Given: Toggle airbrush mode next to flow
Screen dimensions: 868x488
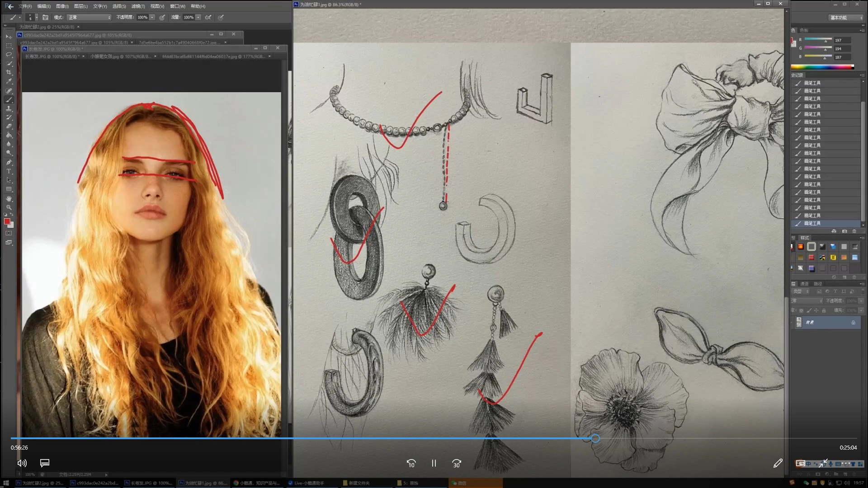Looking at the screenshot, I should [x=208, y=17].
